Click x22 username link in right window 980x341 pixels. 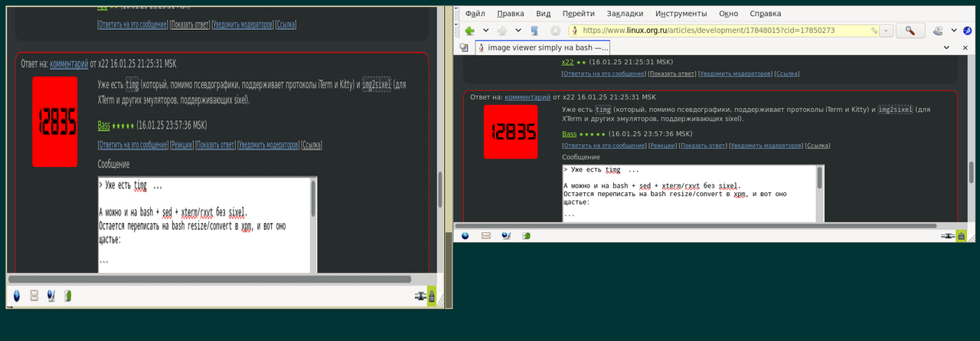pyautogui.click(x=567, y=61)
